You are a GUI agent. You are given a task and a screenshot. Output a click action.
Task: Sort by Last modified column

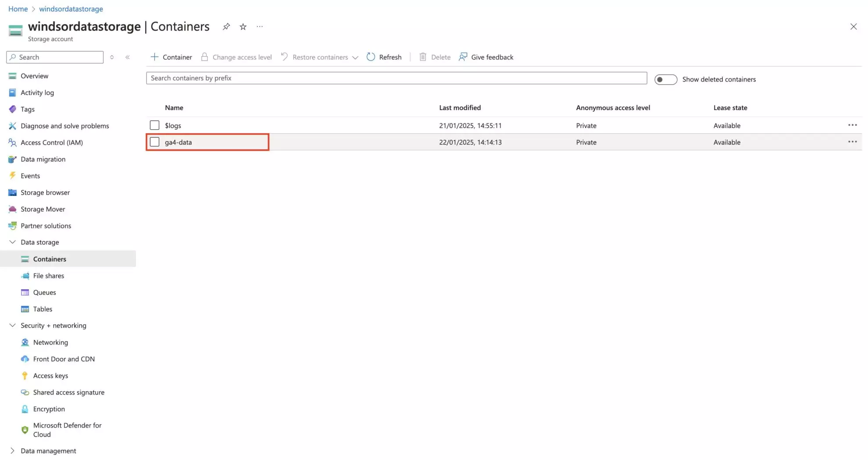(x=460, y=108)
